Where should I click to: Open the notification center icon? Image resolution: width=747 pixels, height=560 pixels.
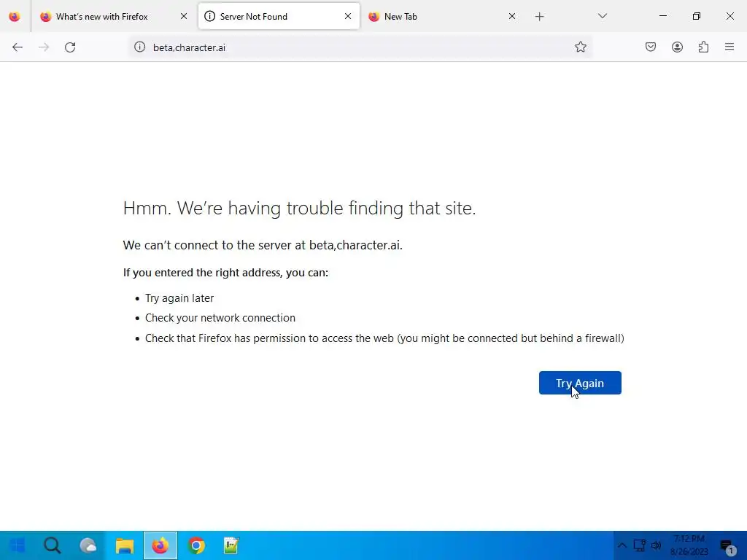pyautogui.click(x=727, y=546)
